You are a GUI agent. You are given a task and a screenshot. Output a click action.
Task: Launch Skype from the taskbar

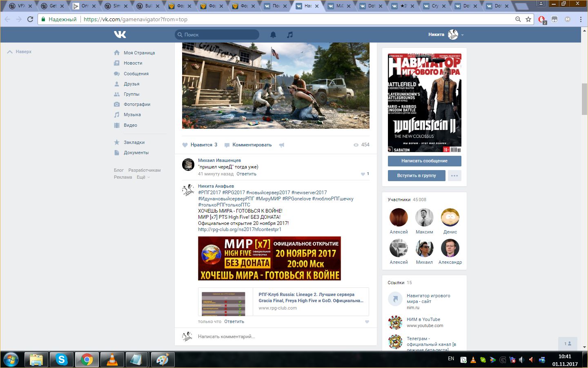coord(62,359)
